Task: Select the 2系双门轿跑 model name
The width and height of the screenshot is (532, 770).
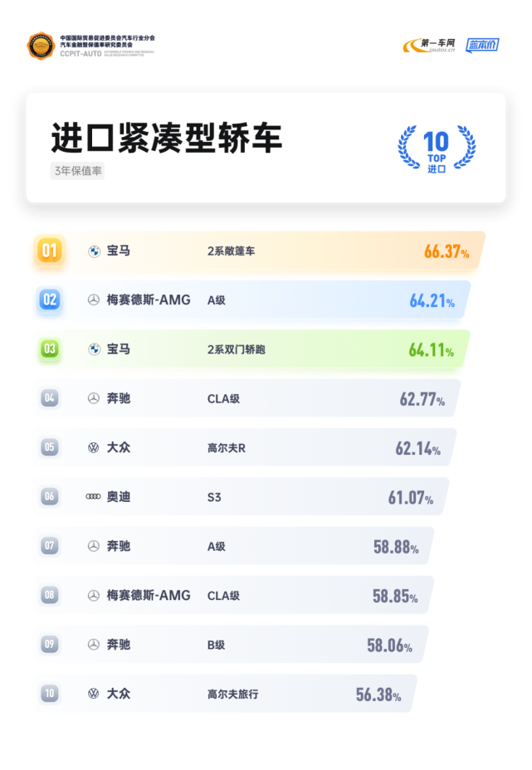Action: click(237, 349)
